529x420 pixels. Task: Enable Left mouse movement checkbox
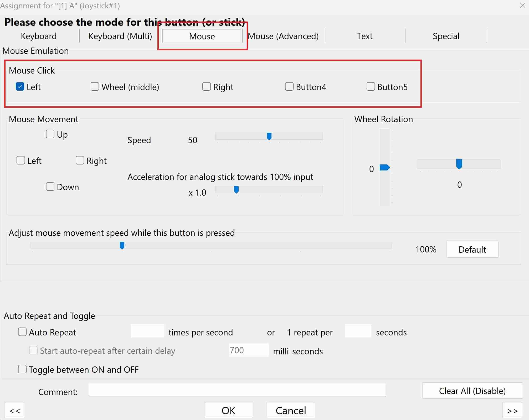point(20,160)
